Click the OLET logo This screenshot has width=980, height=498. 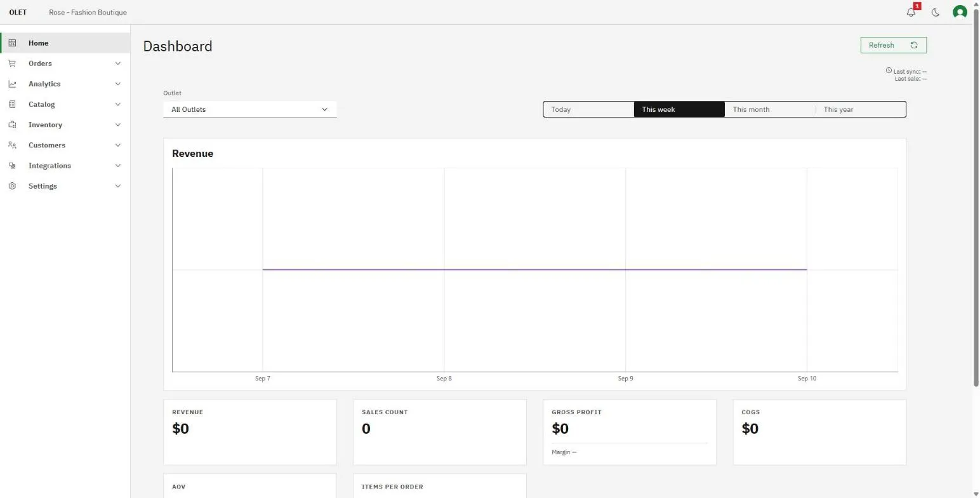click(18, 12)
